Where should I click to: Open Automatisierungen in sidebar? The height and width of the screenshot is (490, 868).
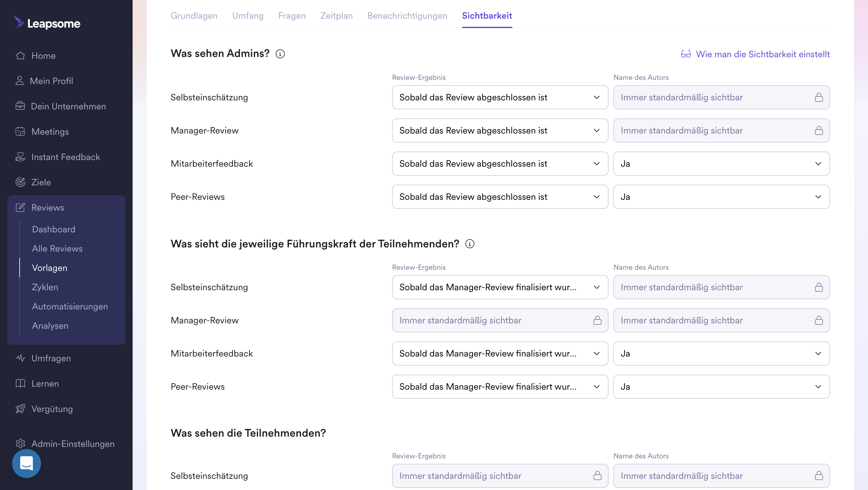click(x=70, y=306)
